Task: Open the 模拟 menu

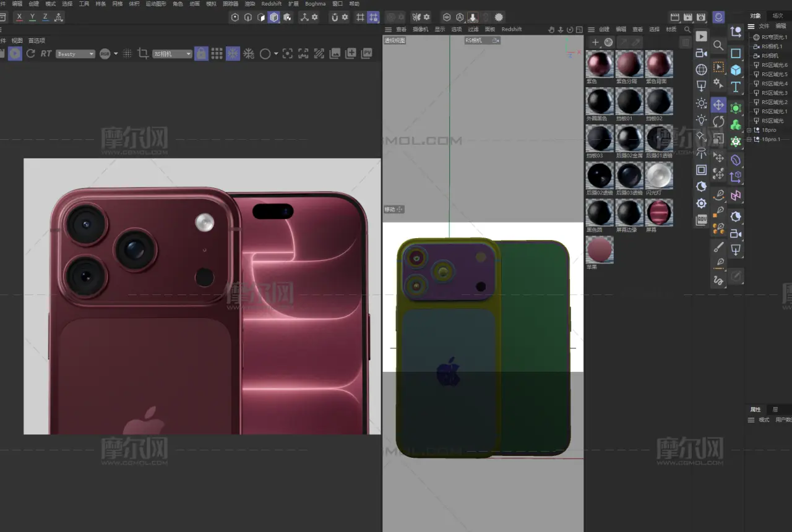Action: coord(211,4)
